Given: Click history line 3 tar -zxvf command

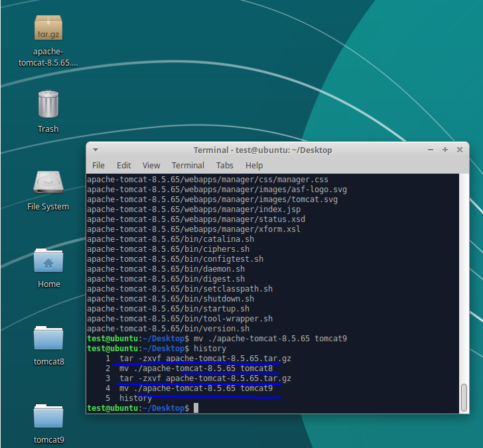Looking at the screenshot, I should coord(205,378).
